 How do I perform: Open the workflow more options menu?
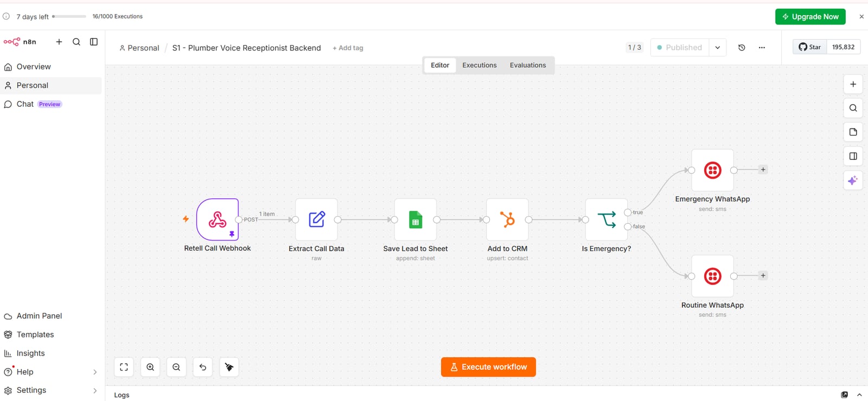click(x=762, y=48)
